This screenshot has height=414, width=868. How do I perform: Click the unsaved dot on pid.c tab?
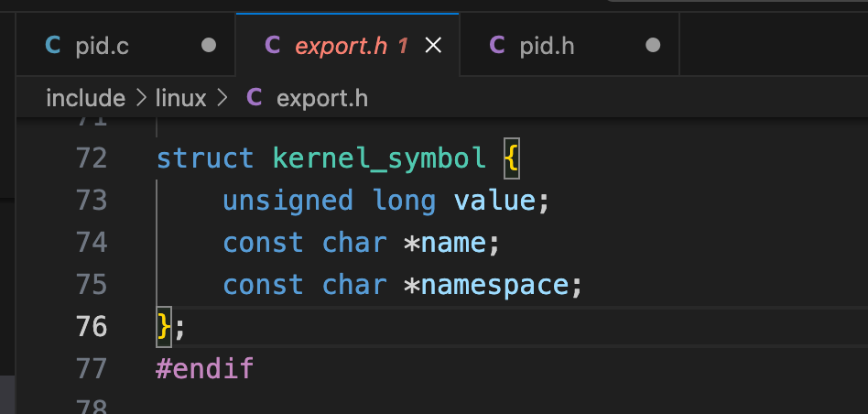tap(209, 45)
